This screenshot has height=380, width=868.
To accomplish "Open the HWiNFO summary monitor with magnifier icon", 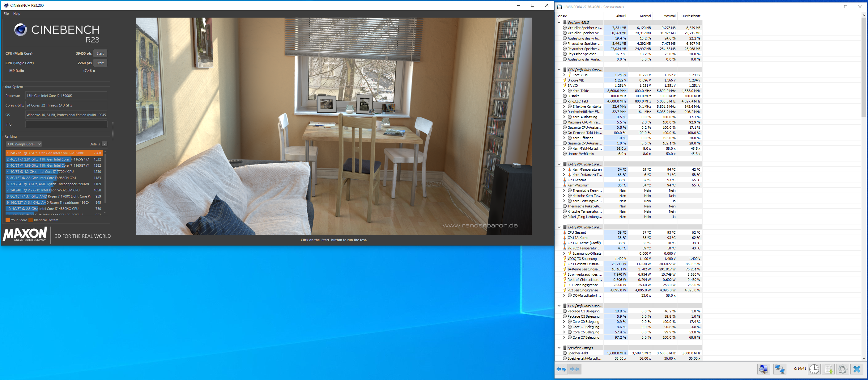I will 764,369.
